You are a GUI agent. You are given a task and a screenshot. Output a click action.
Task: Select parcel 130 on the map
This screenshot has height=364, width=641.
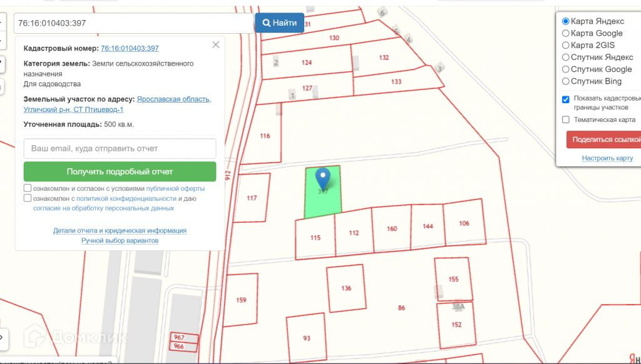[x=334, y=38]
